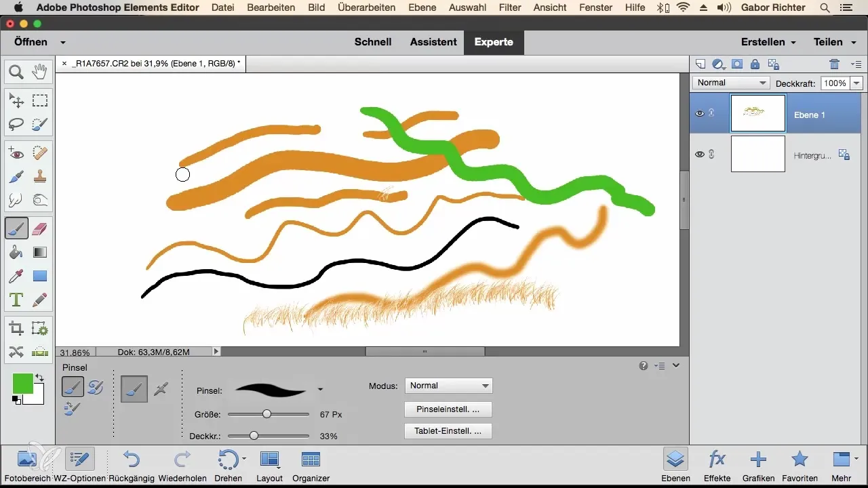
Task: Click the Öffnen button
Action: point(31,42)
